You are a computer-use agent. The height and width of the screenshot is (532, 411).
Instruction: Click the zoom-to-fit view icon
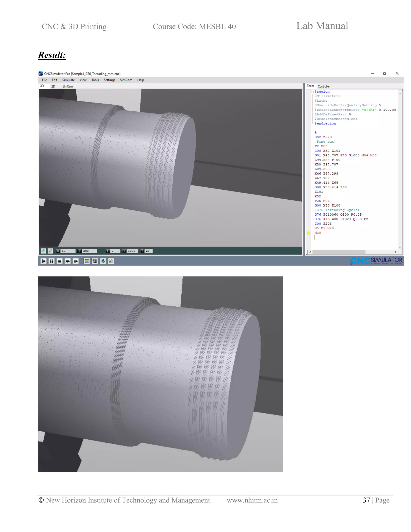pyautogui.click(x=87, y=261)
